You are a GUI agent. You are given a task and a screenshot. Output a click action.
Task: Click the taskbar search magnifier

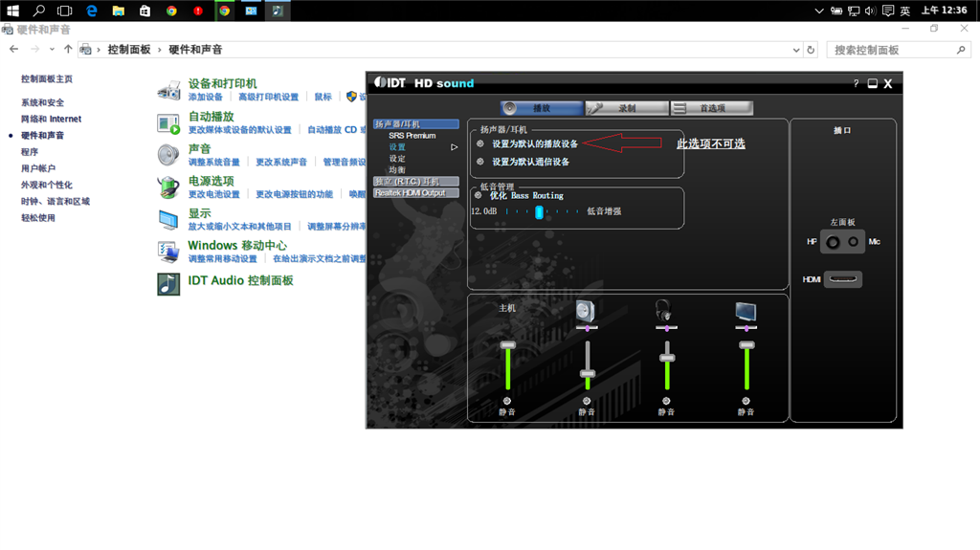[x=38, y=11]
